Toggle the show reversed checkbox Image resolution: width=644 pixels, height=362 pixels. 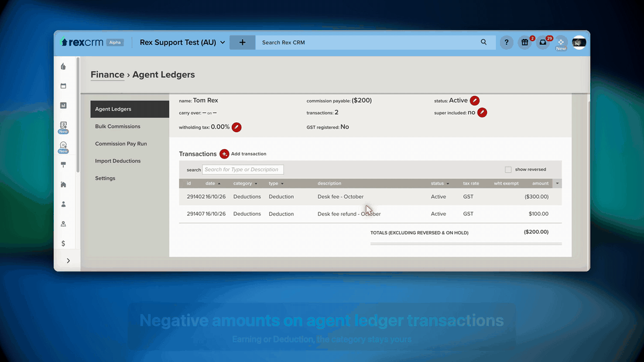point(508,170)
